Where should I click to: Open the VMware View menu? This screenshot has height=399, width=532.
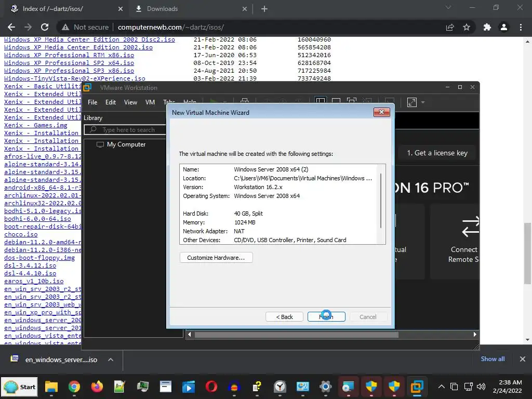point(130,102)
